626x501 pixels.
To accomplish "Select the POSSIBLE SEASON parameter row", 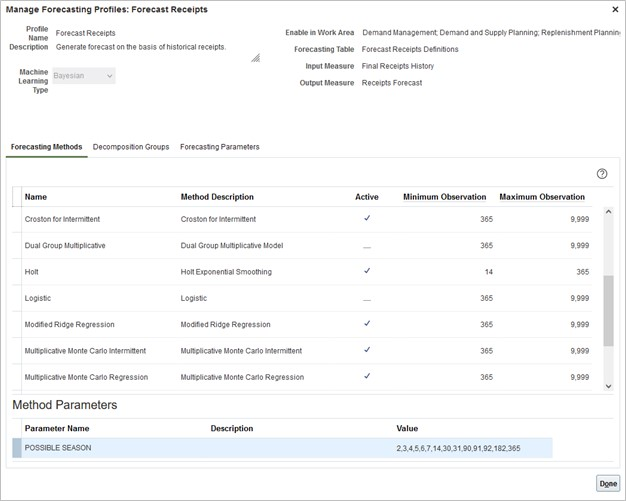I will tap(283, 448).
